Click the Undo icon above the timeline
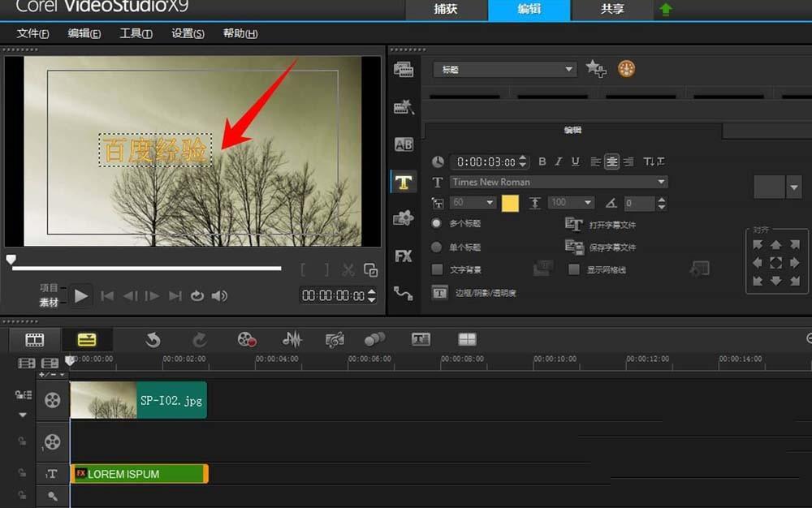The width and height of the screenshot is (812, 508). coord(153,340)
